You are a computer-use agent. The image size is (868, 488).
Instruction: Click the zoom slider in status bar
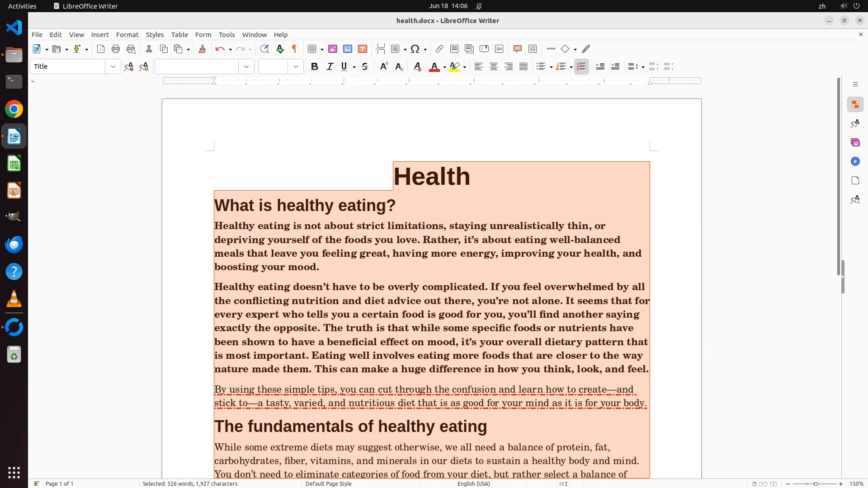(x=816, y=484)
